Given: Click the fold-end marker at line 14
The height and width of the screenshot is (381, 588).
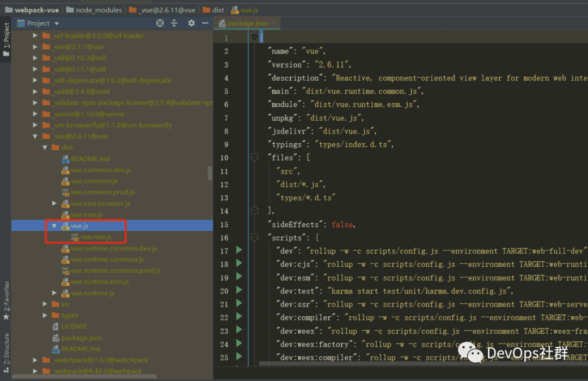Looking at the screenshot, I should (x=254, y=210).
